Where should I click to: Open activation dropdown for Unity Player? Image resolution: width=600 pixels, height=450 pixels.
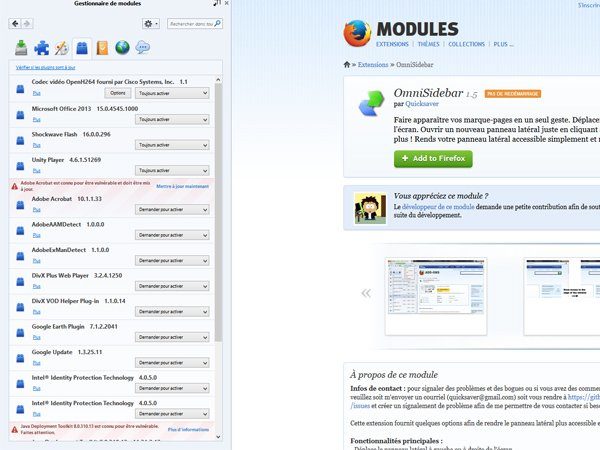(172, 170)
